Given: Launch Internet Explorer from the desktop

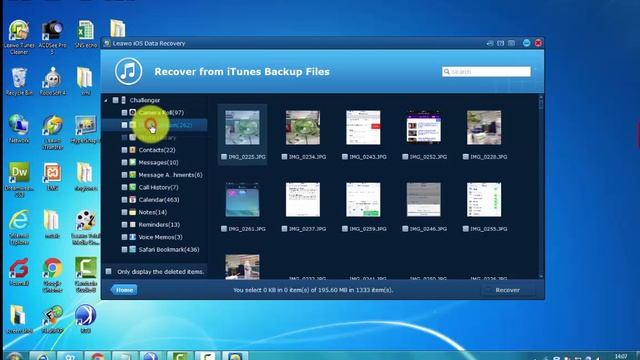Looking at the screenshot, I should click(x=19, y=227).
